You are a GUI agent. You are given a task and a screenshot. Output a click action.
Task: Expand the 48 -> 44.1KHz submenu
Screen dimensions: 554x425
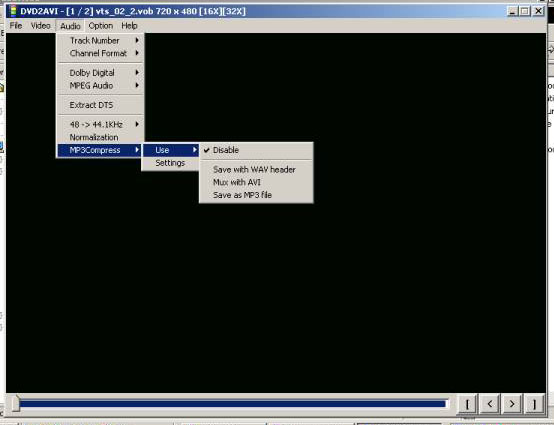click(x=100, y=124)
